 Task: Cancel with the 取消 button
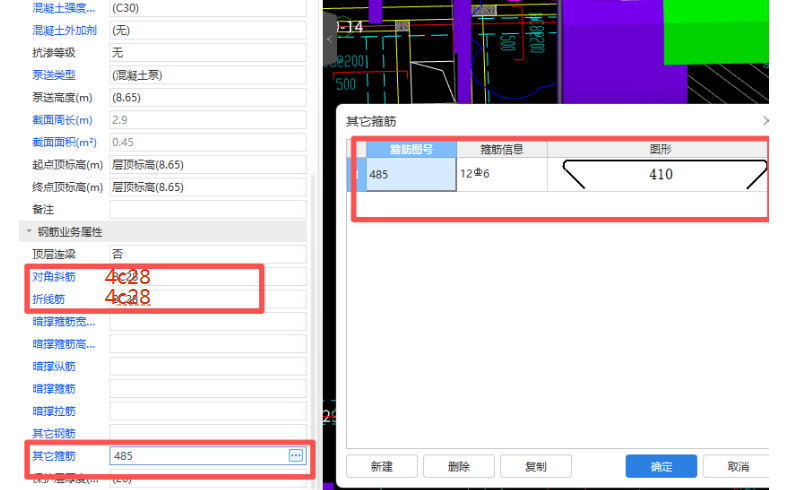pos(737,467)
